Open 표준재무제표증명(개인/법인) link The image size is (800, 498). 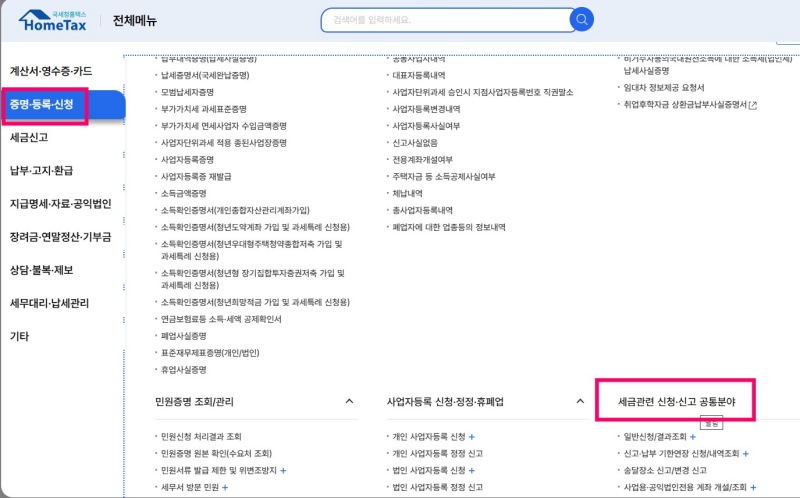[x=210, y=353]
